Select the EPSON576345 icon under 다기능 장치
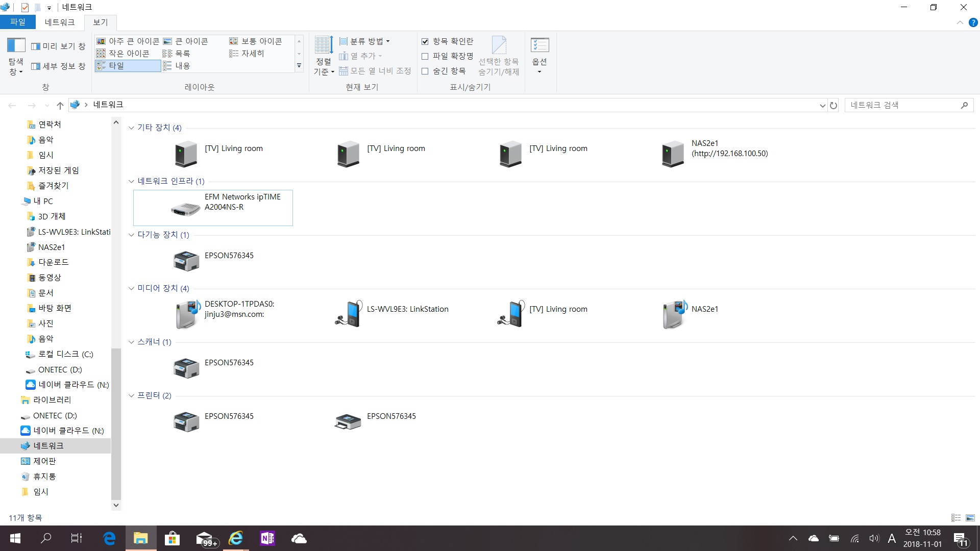Viewport: 980px width, 551px height. pyautogui.click(x=186, y=261)
